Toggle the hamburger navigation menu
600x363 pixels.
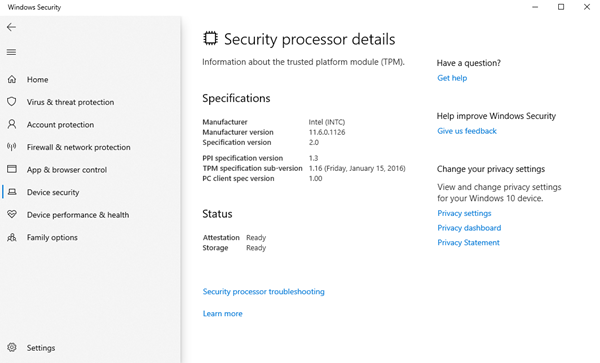(x=11, y=52)
